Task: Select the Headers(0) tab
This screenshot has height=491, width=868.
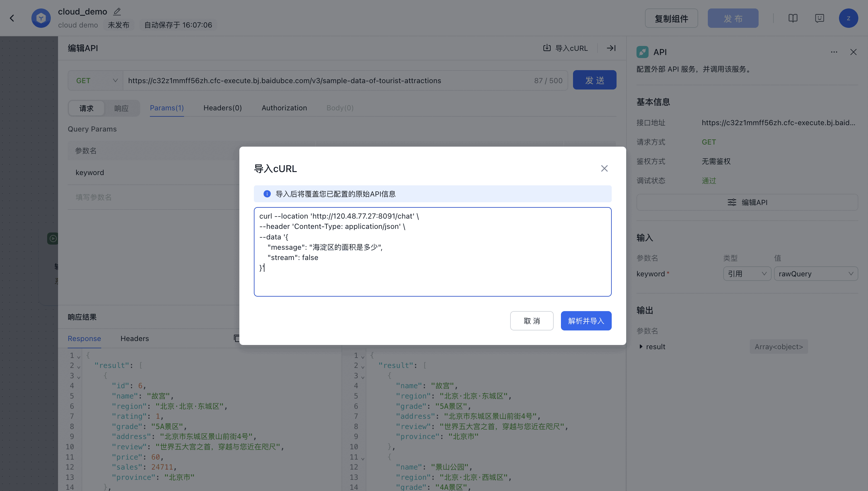Action: (222, 108)
